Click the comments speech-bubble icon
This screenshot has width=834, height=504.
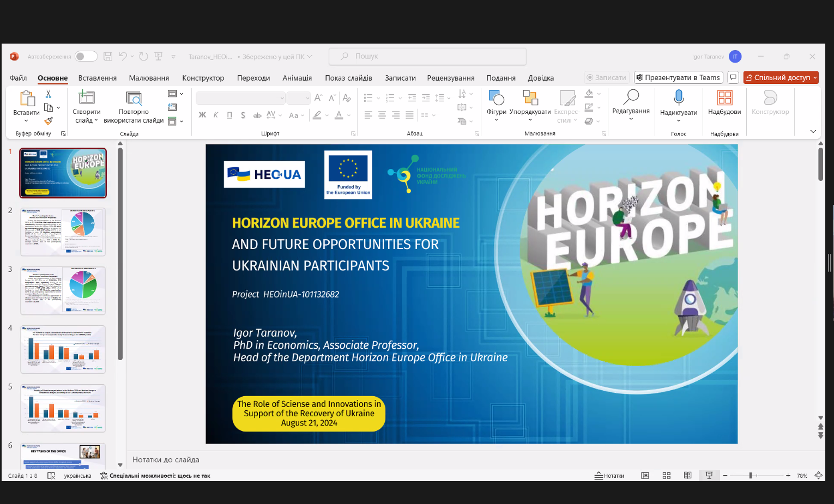click(733, 77)
